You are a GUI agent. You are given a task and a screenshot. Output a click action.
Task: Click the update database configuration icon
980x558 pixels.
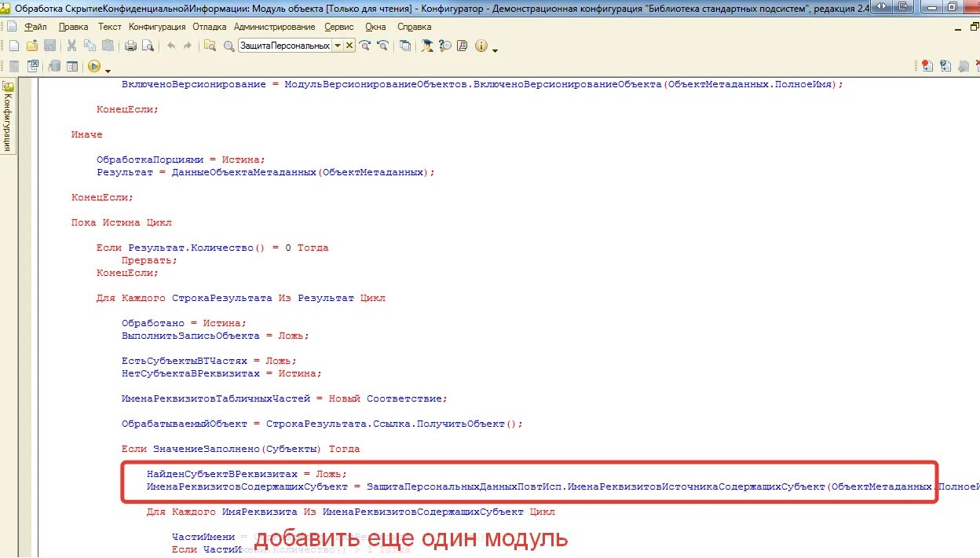click(x=54, y=66)
